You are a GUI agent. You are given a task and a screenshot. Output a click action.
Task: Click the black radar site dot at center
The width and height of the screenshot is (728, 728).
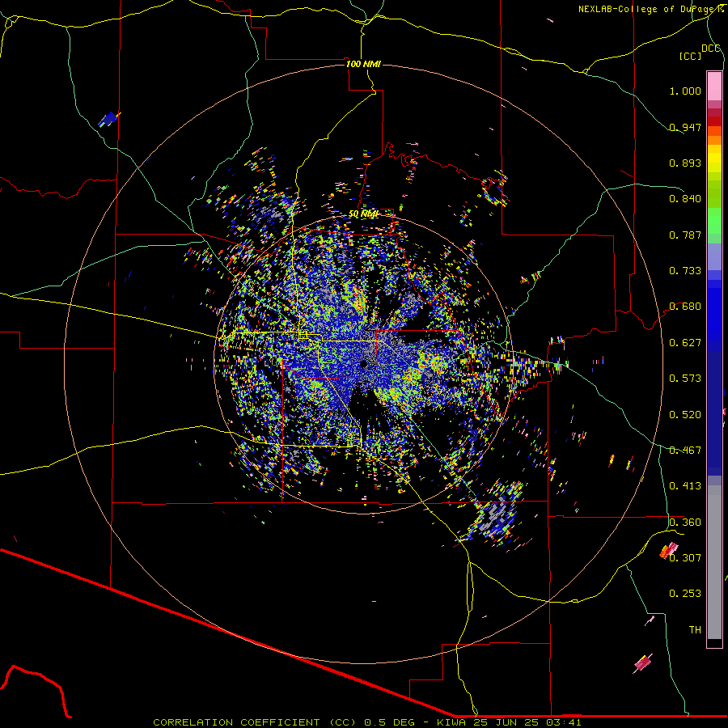pos(364,364)
